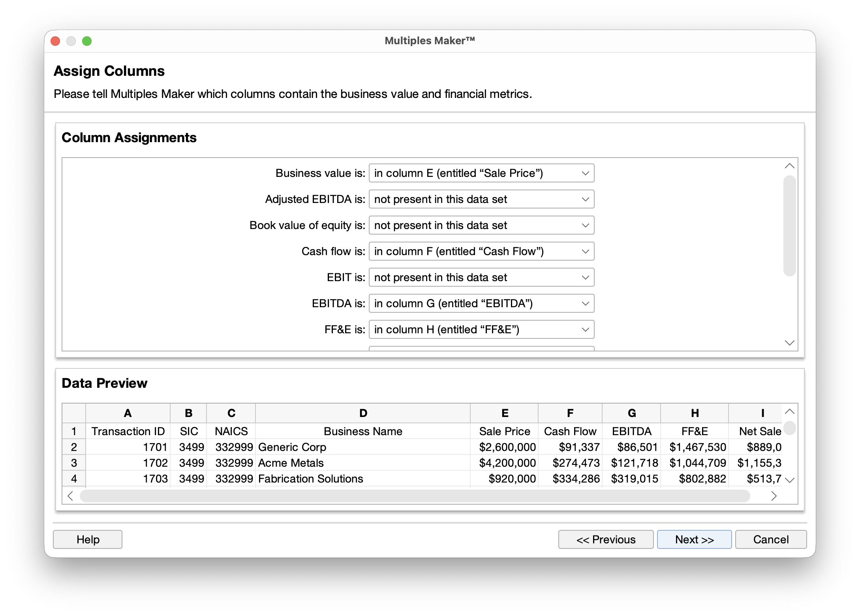The width and height of the screenshot is (860, 616).
Task: Open the EBIT assignment dropdown
Action: point(481,277)
